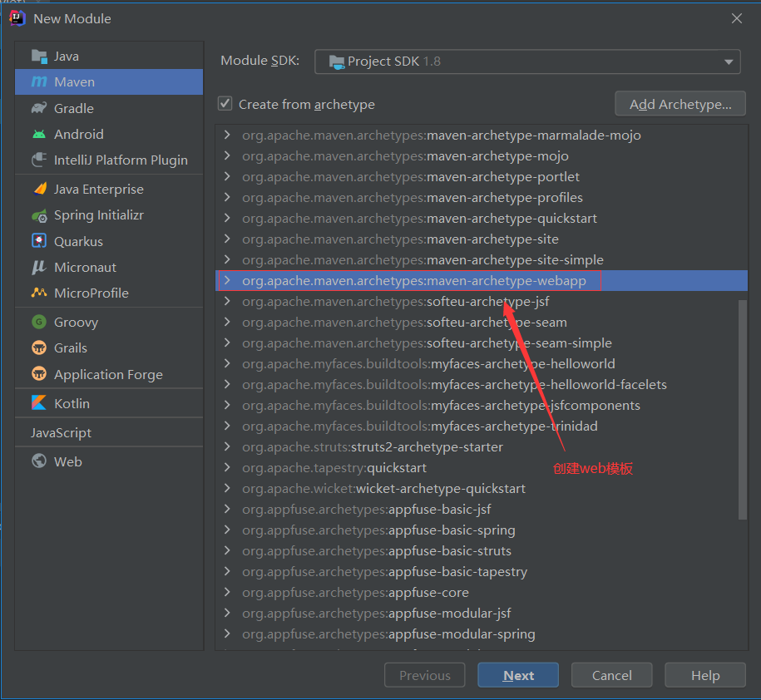Click the Java folder icon in sidebar
The image size is (761, 700).
39,57
